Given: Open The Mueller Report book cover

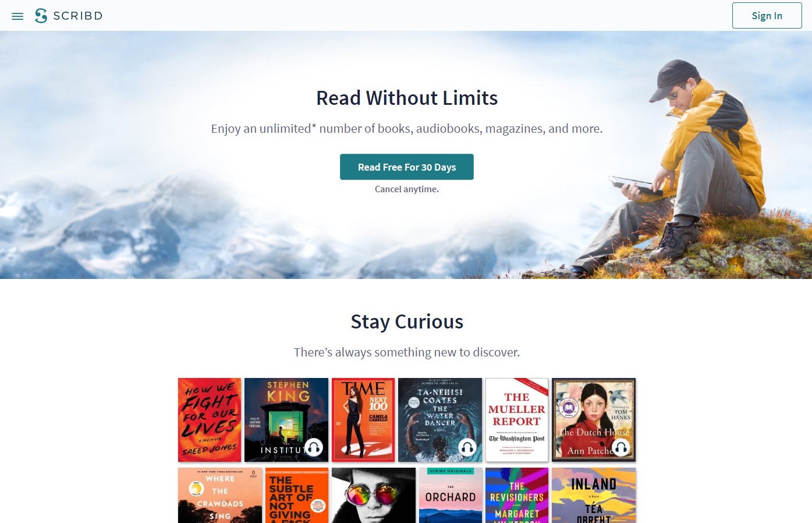Looking at the screenshot, I should click(517, 420).
